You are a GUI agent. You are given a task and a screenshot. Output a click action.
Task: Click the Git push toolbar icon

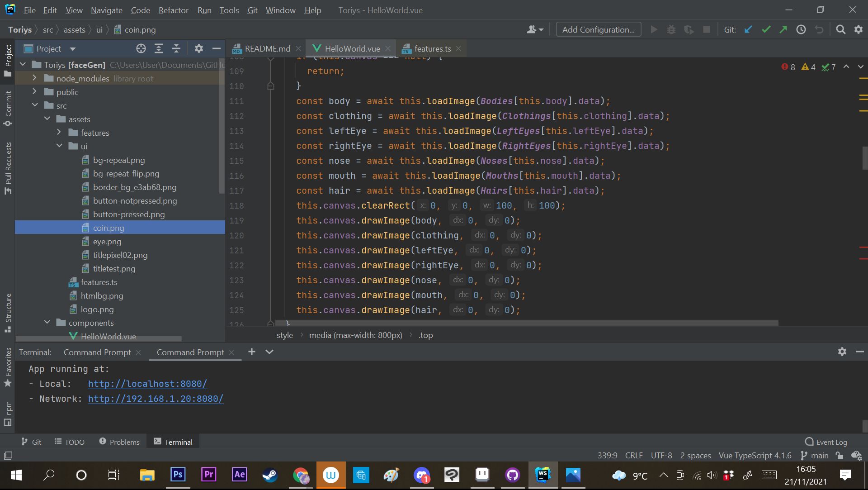(784, 29)
